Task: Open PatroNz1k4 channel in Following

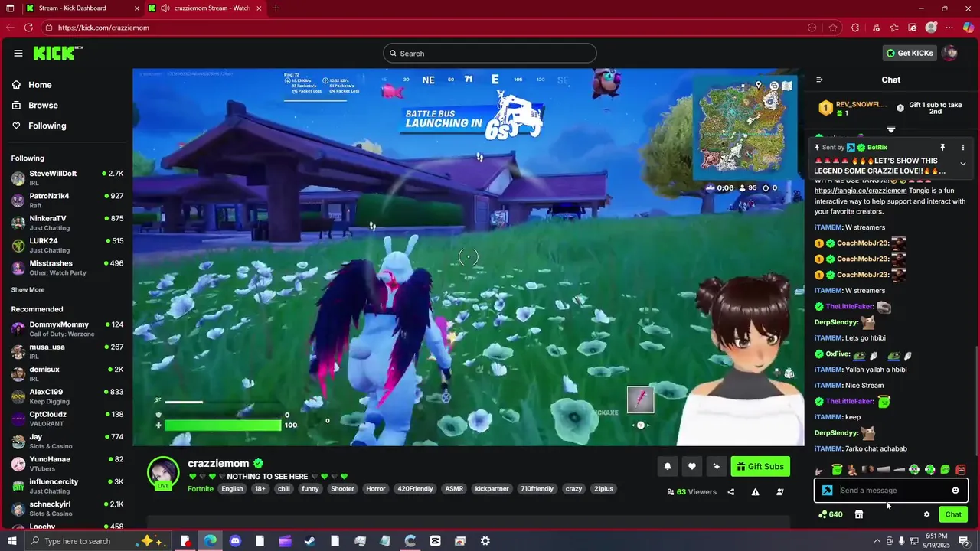Action: [67, 200]
